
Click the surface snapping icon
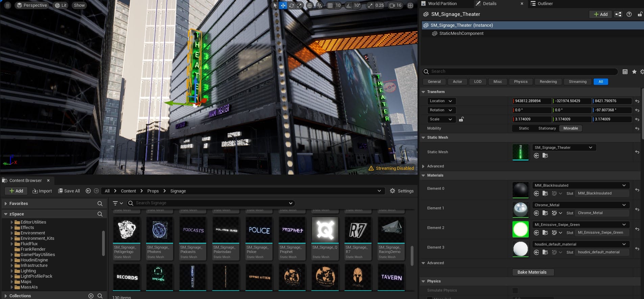(319, 5)
